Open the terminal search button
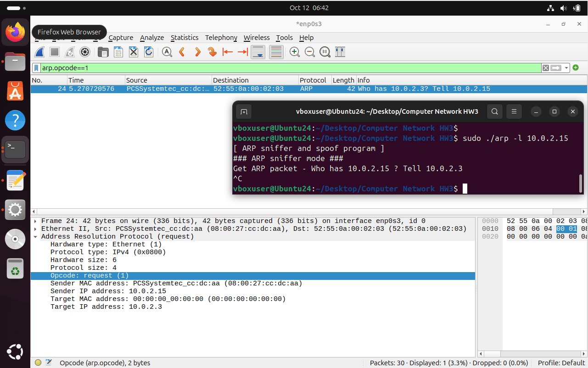This screenshot has width=588, height=368. click(x=494, y=112)
